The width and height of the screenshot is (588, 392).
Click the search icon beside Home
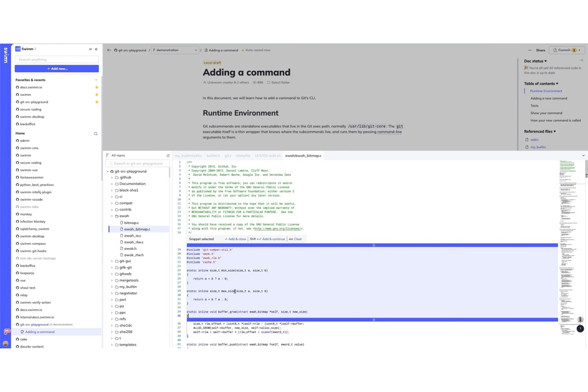pyautogui.click(x=96, y=134)
